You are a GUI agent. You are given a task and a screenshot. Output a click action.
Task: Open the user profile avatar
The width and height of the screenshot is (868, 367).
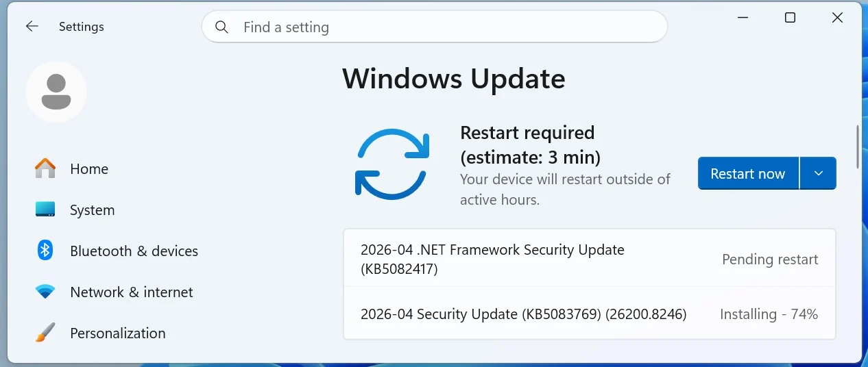(56, 92)
